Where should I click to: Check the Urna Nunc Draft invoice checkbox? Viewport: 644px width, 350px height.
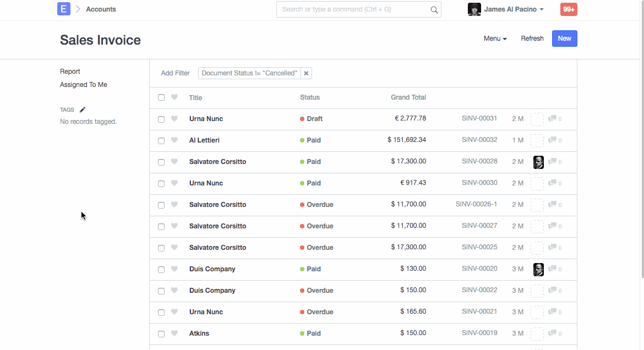[x=161, y=119]
